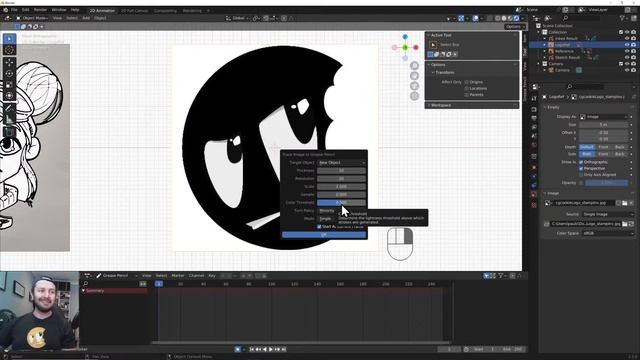Viewport: 640px width, 360px height.
Task: Click the pan view gizmo button
Action: point(414,76)
